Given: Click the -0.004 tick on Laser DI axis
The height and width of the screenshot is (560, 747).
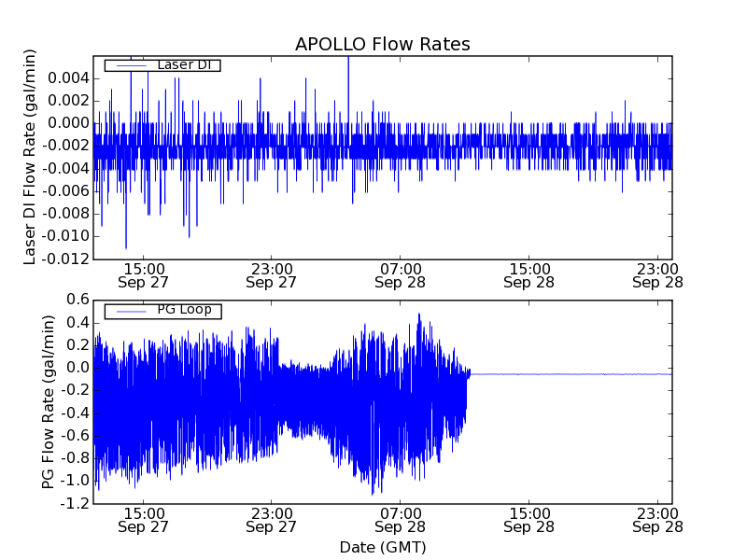Looking at the screenshot, I should click(x=66, y=169).
